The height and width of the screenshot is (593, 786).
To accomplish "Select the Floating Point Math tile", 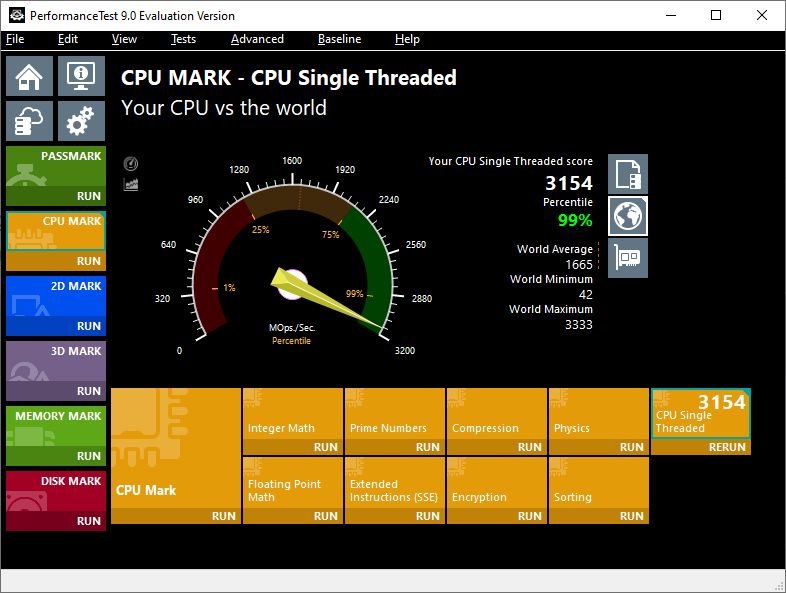I will click(293, 483).
